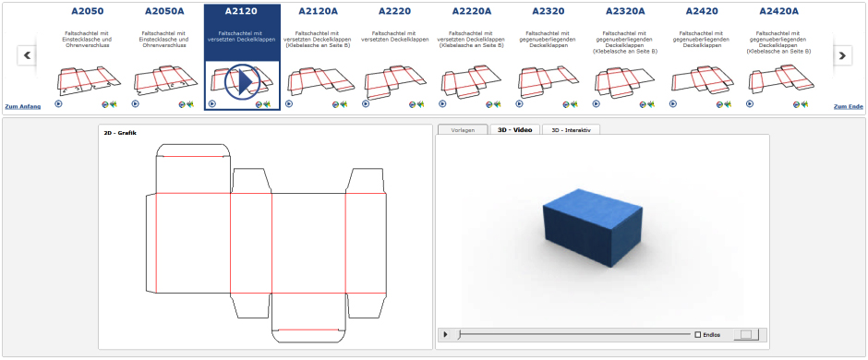Play the 3D video with player button
Screen dimensions: 868x360
coord(446,334)
